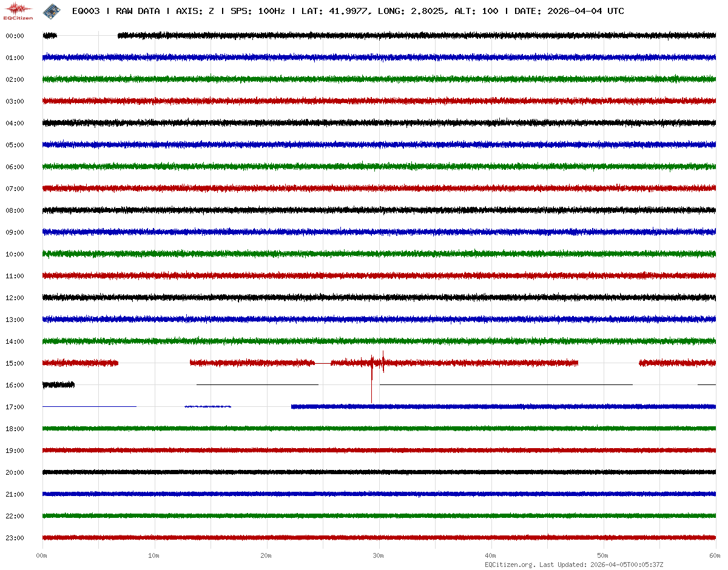Click the 00m tick label on the axis

(x=42, y=556)
